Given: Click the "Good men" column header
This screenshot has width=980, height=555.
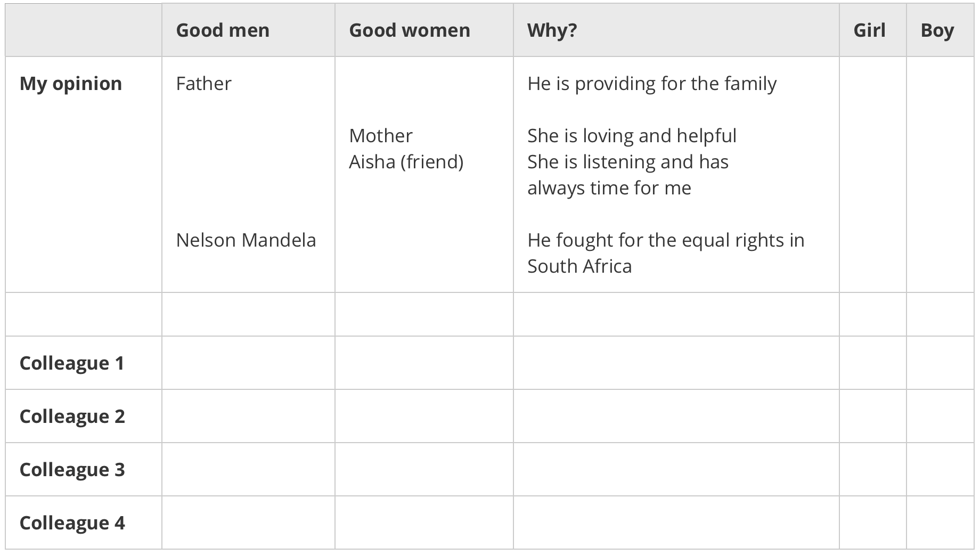Looking at the screenshot, I should (223, 30).
